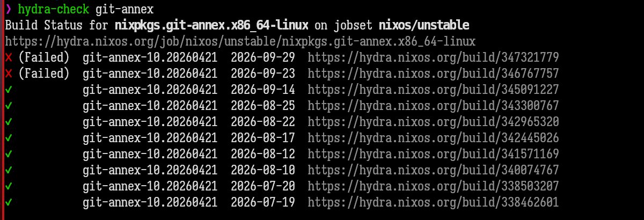Click the green checkmark on the 2026-08-22 row
The image size is (644, 220).
tap(9, 122)
